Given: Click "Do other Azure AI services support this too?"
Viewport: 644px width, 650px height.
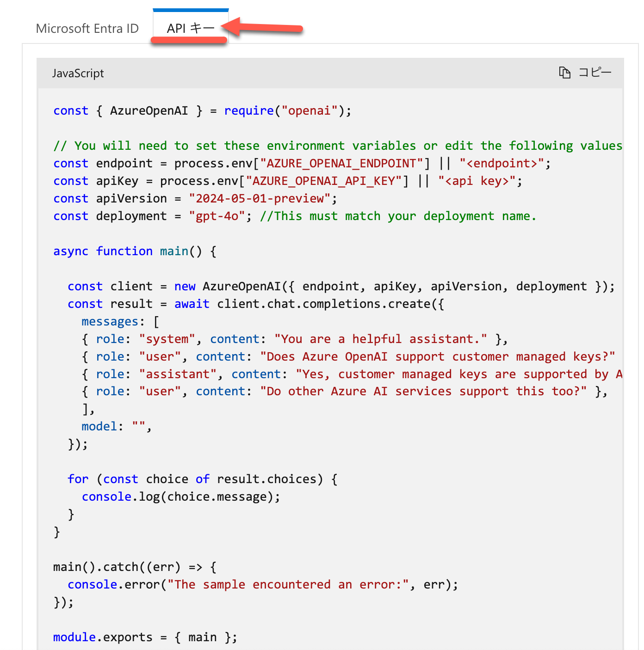Looking at the screenshot, I should (423, 392).
